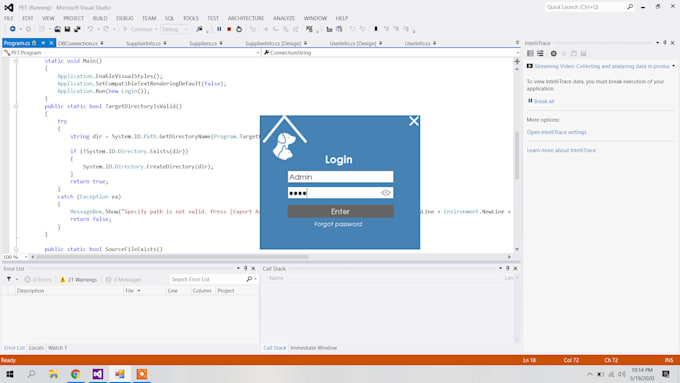Restart debugging with the circular arrow icon
The height and width of the screenshot is (383, 680).
(239, 29)
